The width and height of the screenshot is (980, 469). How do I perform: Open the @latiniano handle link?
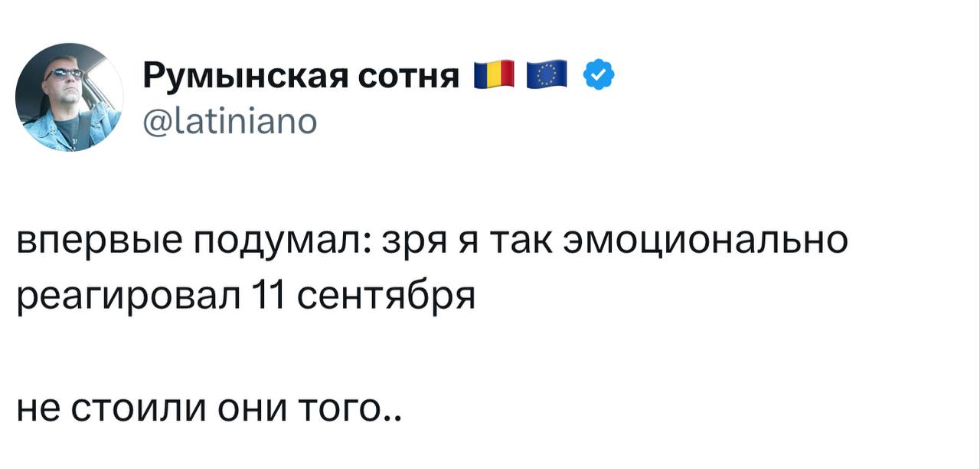click(228, 121)
